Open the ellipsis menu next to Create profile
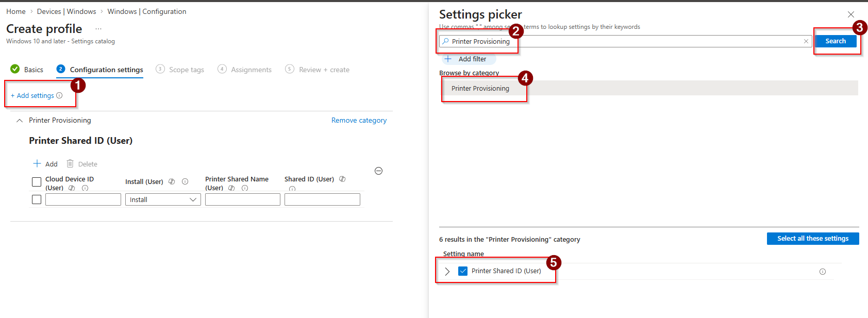This screenshot has height=318, width=868. point(98,29)
